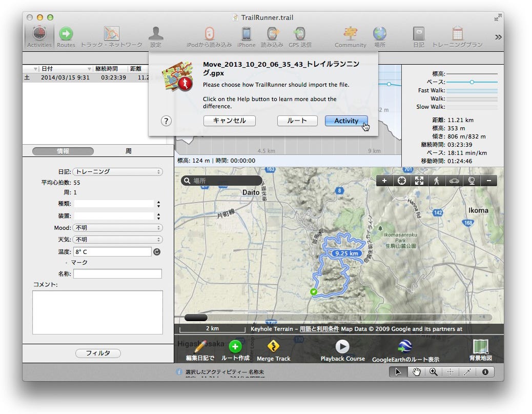Select the car mode map icon
Viewport: 532px width, 414px height.
(454, 181)
